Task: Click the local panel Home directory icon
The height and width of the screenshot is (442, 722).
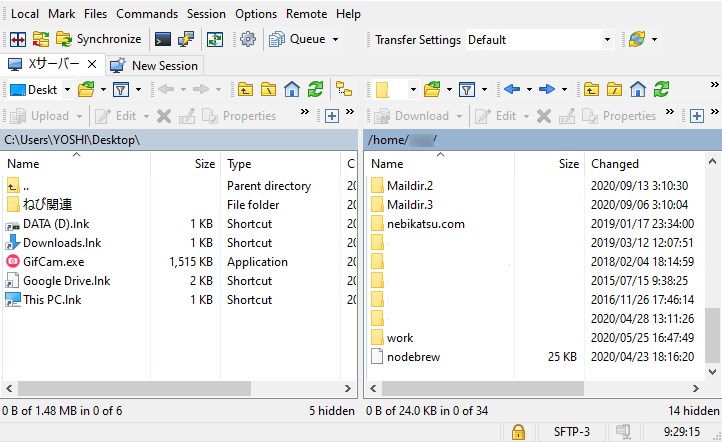Action: coord(291,89)
